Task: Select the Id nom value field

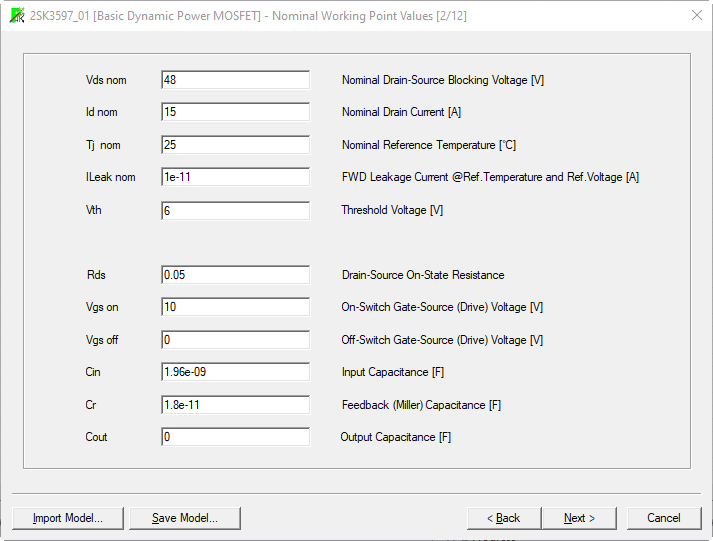Action: (x=235, y=112)
